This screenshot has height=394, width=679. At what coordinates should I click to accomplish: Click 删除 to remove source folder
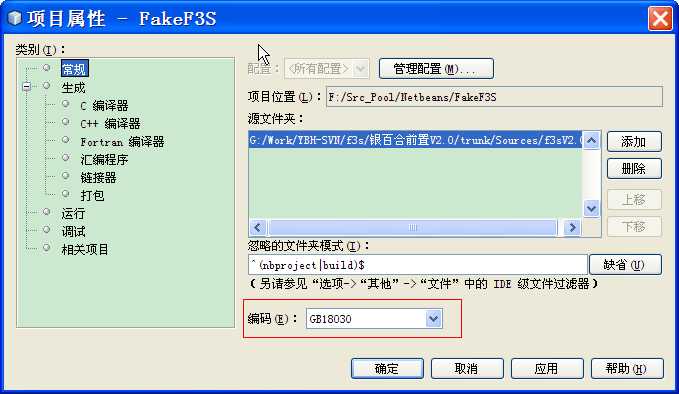click(634, 168)
